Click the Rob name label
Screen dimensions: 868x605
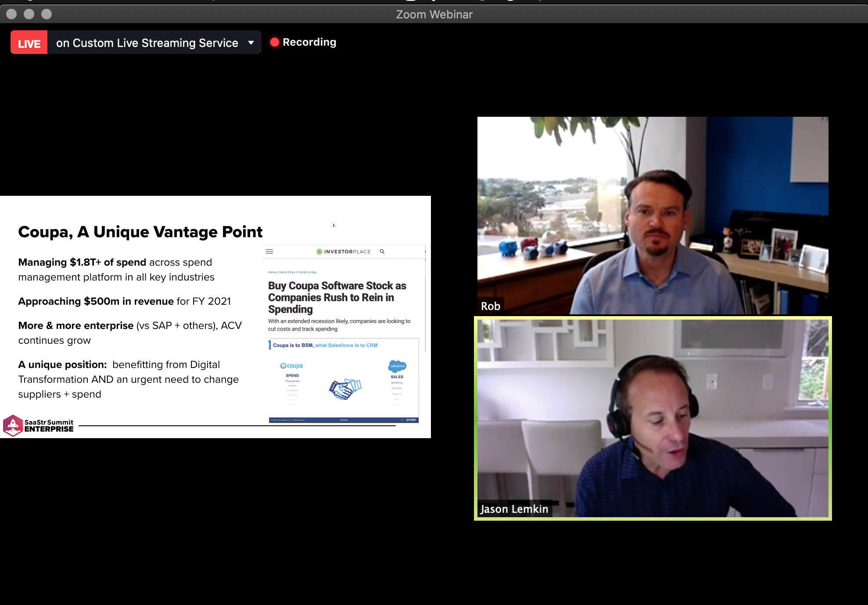[x=490, y=306]
